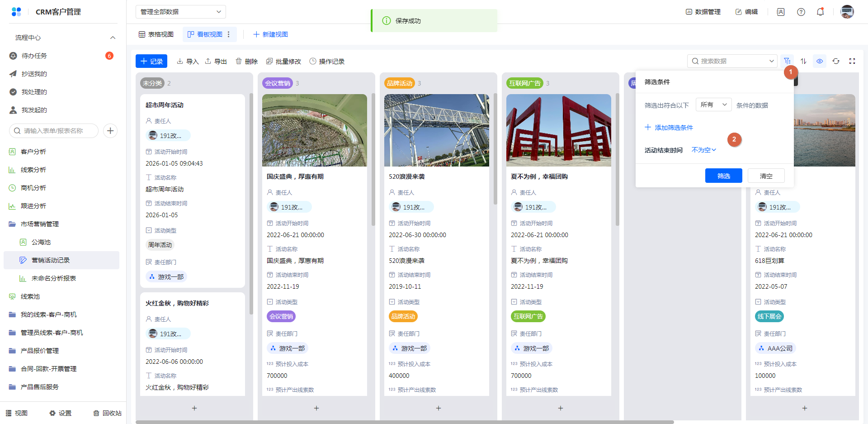Open the 所有 condition match dropdown
This screenshot has height=424, width=868.
click(x=713, y=105)
